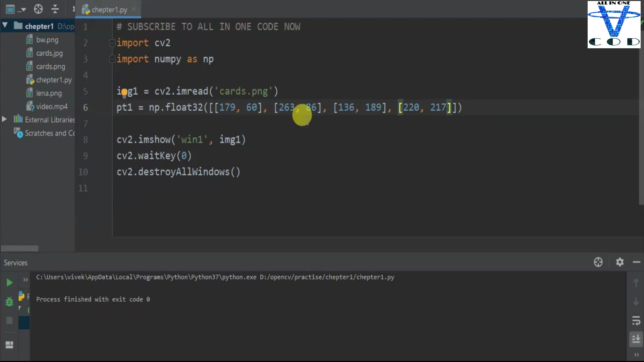Viewport: 644px width, 362px height.
Task: Click the green Run button in Services
Action: 9,283
